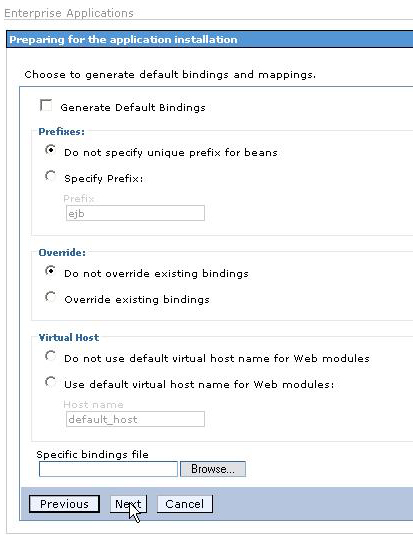Choose the Specify Prefix radio option
Image resolution: width=413 pixels, height=535 pixels.
tap(50, 176)
